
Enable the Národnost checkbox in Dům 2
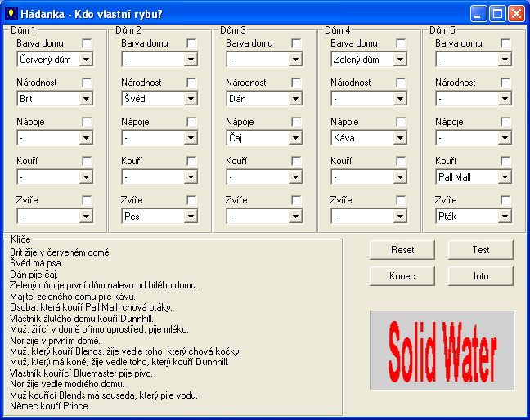191,83
